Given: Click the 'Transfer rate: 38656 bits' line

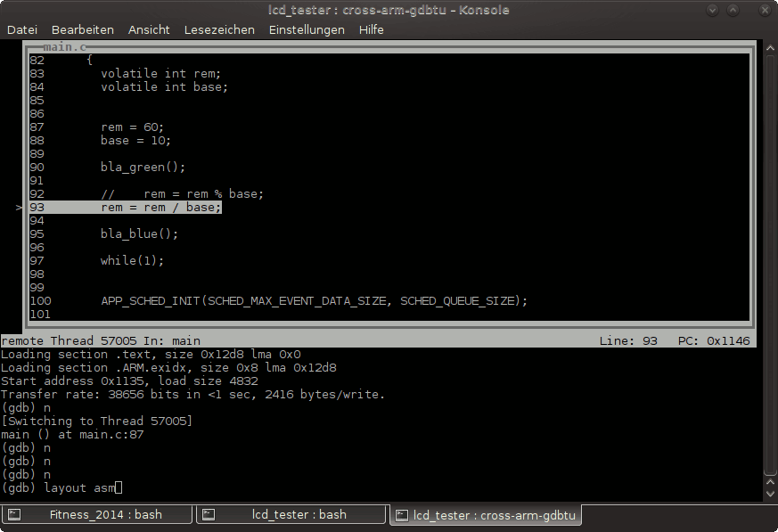Looking at the screenshot, I should [x=193, y=395].
